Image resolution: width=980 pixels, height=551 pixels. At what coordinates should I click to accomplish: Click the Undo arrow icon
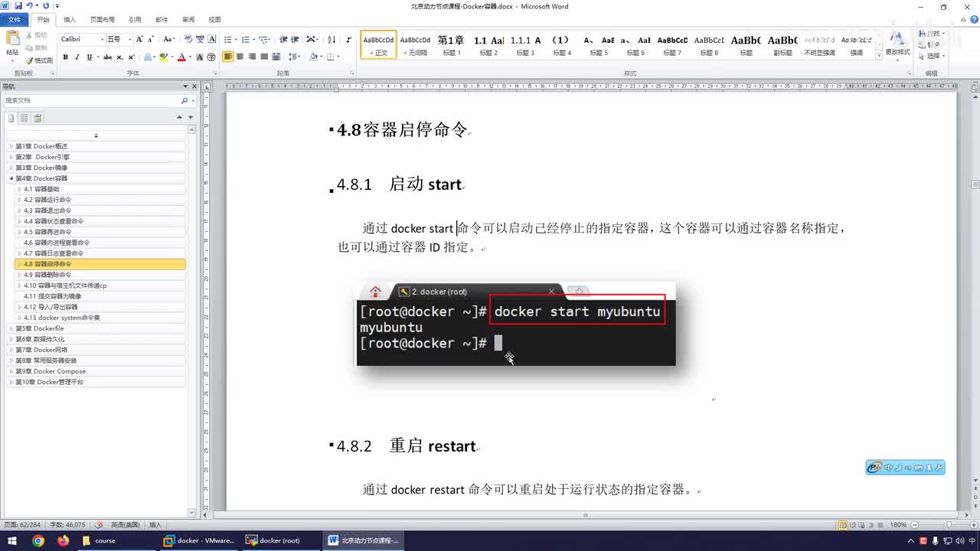(x=29, y=6)
